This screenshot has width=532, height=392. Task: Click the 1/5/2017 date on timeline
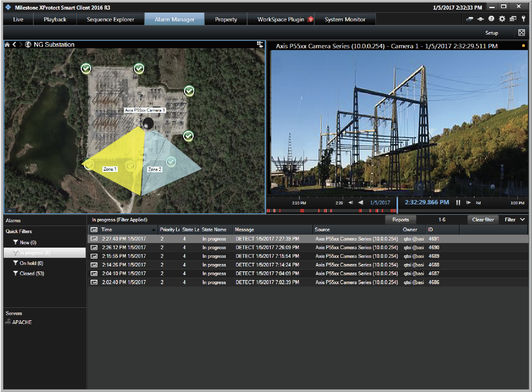[380, 203]
